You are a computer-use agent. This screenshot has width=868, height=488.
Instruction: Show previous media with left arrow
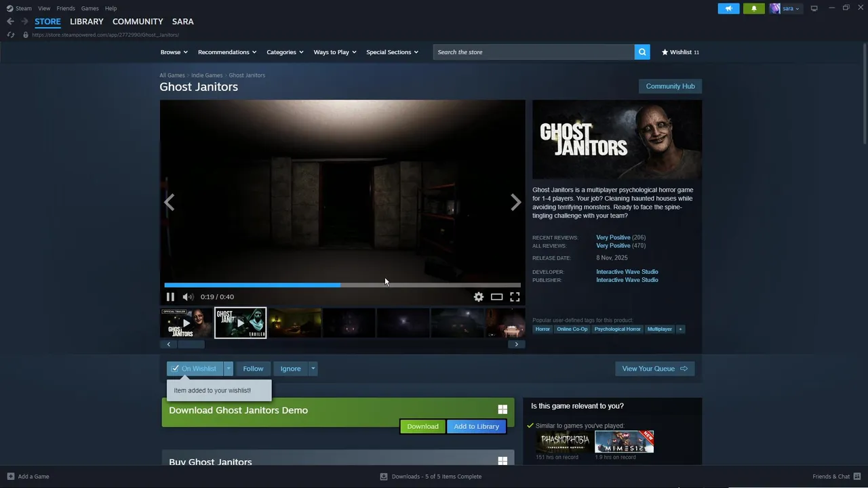pyautogui.click(x=169, y=202)
